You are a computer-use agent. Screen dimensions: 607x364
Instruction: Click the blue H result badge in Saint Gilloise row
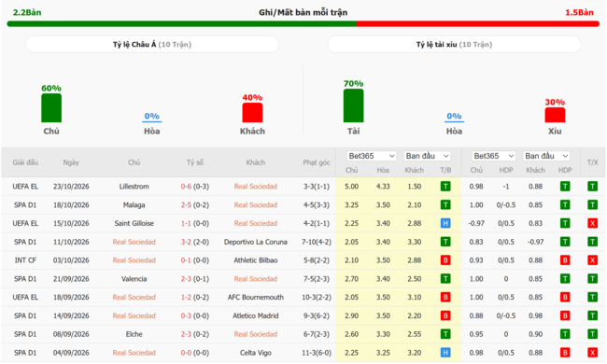pos(445,223)
